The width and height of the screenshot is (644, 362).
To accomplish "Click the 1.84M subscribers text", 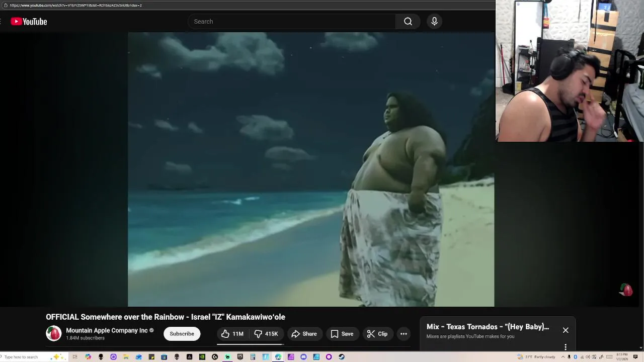I will click(85, 338).
